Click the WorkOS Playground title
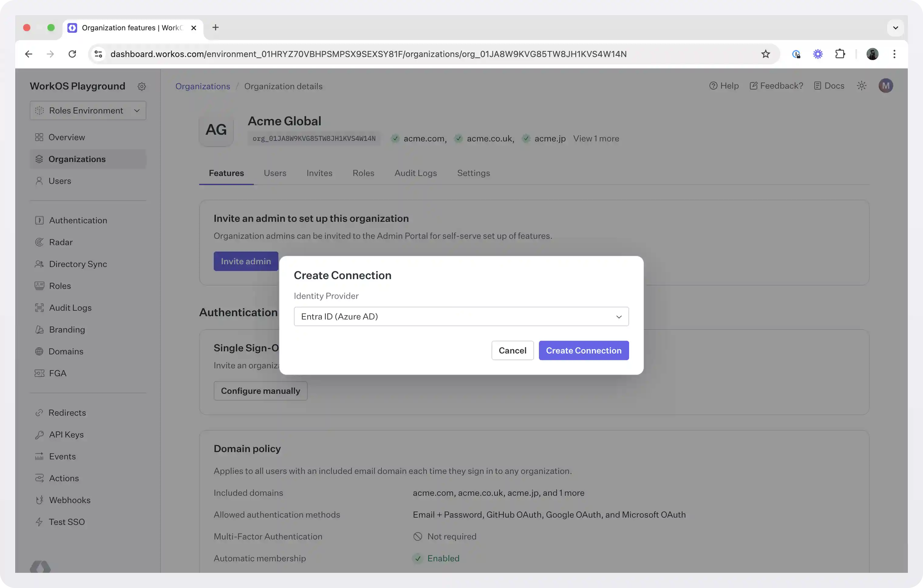923x588 pixels. click(x=77, y=86)
